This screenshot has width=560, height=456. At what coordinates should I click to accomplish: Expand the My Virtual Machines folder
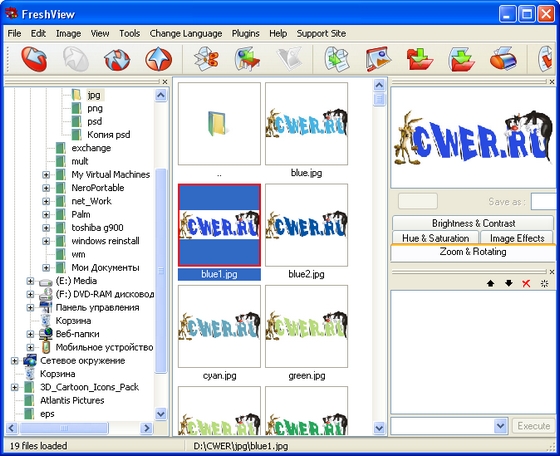click(x=46, y=175)
